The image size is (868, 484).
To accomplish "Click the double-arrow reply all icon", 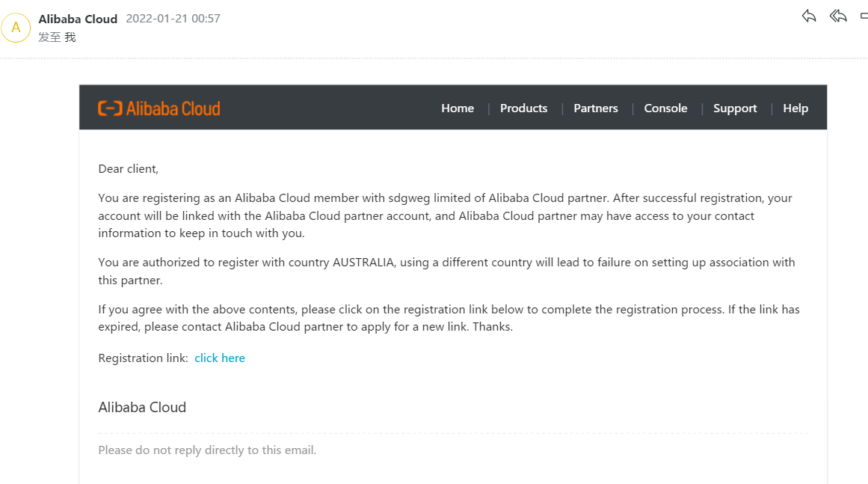I will pyautogui.click(x=838, y=16).
